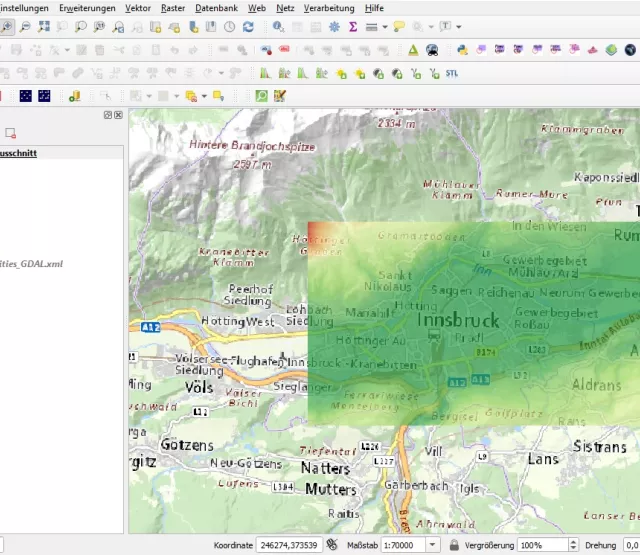Toggle Map Tips speech bubble
The height and width of the screenshot is (555, 640).
click(398, 27)
